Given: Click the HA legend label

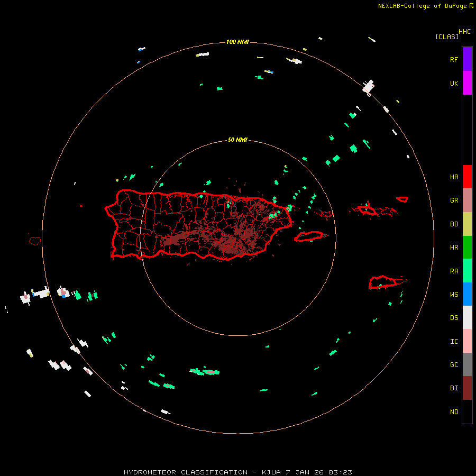Looking at the screenshot, I should pos(454,177).
